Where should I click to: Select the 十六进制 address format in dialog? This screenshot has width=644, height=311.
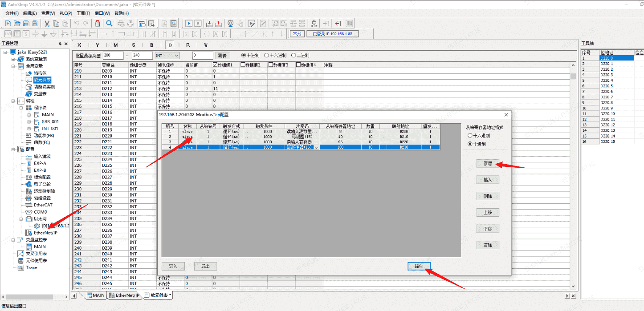[x=470, y=135]
